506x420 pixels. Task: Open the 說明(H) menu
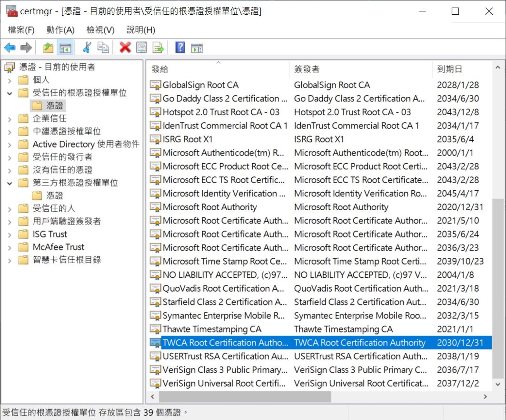click(x=141, y=30)
